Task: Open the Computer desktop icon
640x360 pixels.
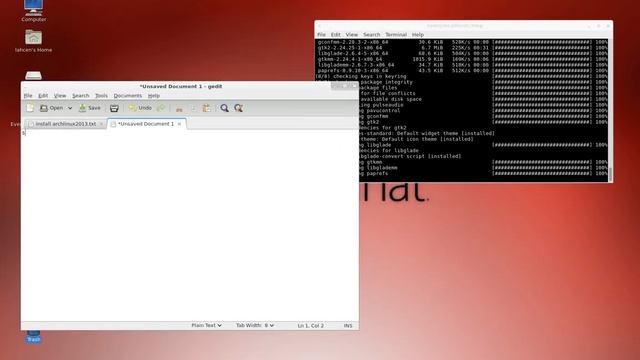Action: click(33, 11)
